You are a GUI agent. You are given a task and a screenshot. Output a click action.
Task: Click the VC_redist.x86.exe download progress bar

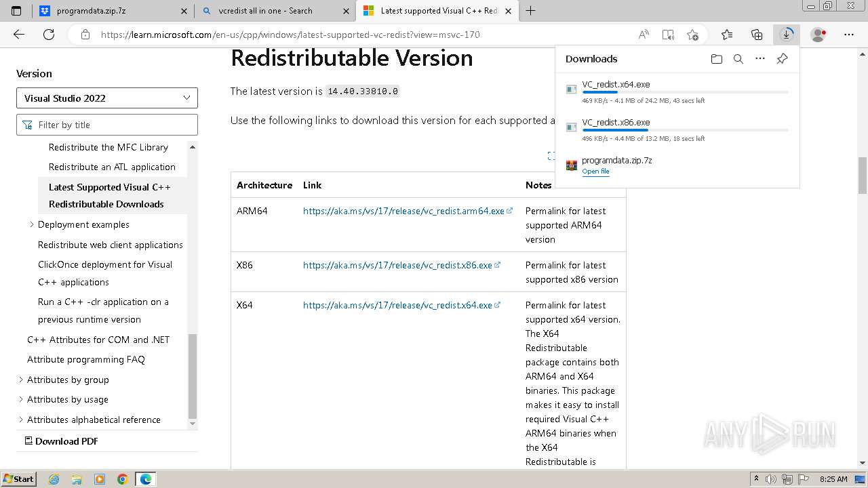(x=685, y=130)
